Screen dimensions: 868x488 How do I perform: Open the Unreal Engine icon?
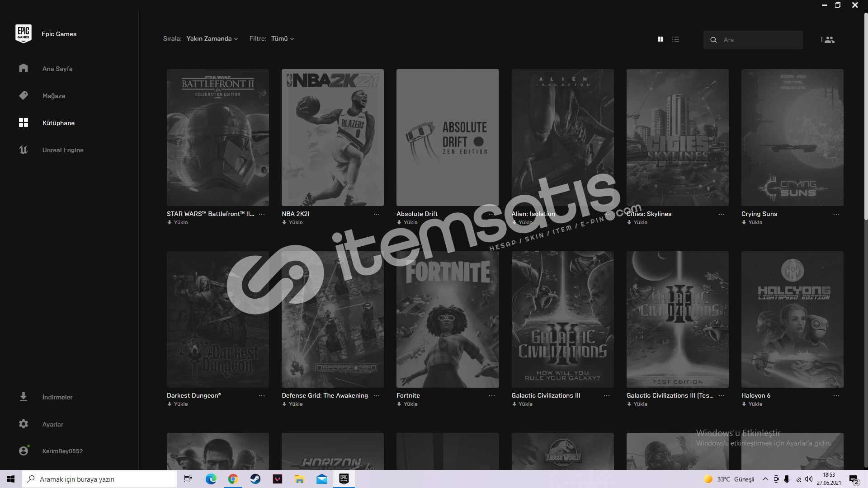point(24,150)
